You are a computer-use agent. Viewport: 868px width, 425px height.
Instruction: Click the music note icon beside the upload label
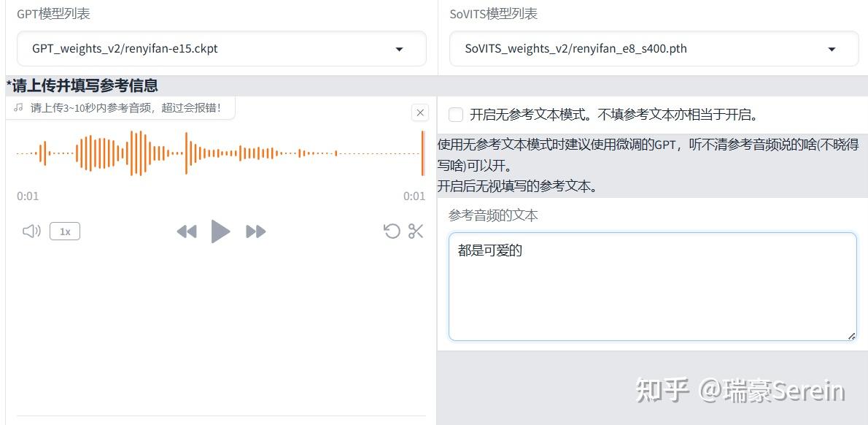point(19,107)
